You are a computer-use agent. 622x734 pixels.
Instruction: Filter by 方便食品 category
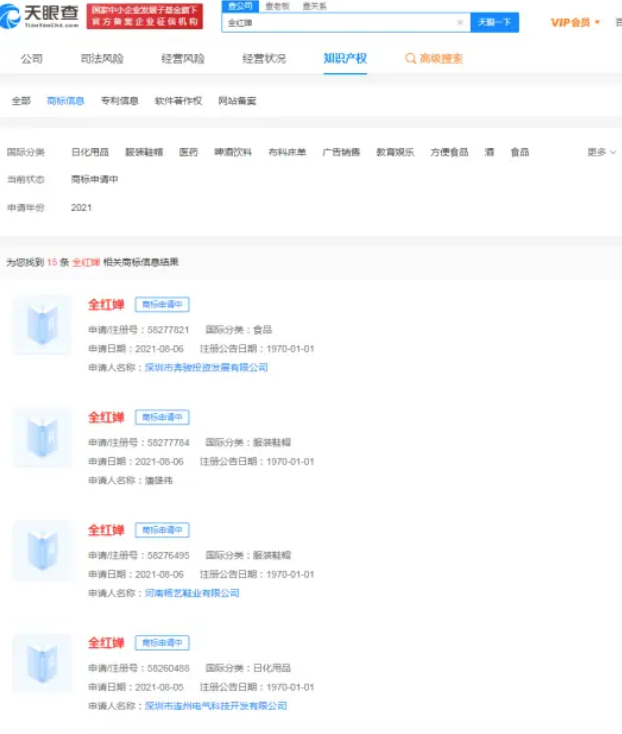(449, 152)
